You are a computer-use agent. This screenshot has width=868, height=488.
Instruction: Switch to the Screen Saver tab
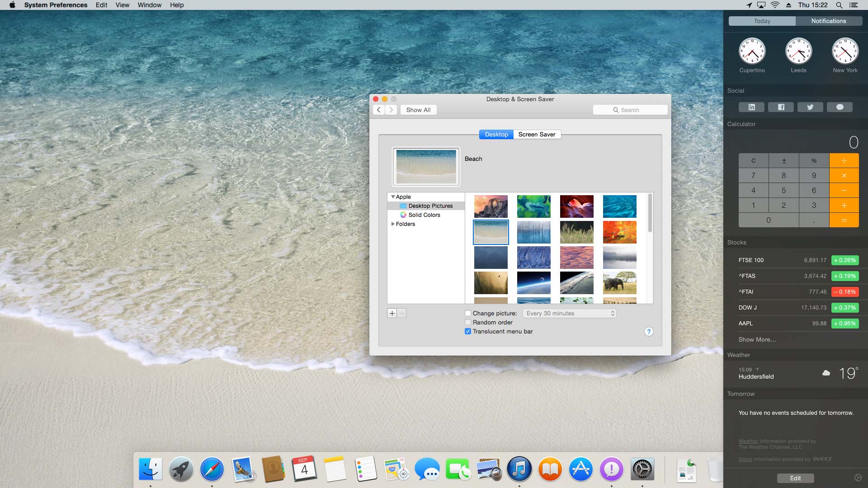[537, 134]
